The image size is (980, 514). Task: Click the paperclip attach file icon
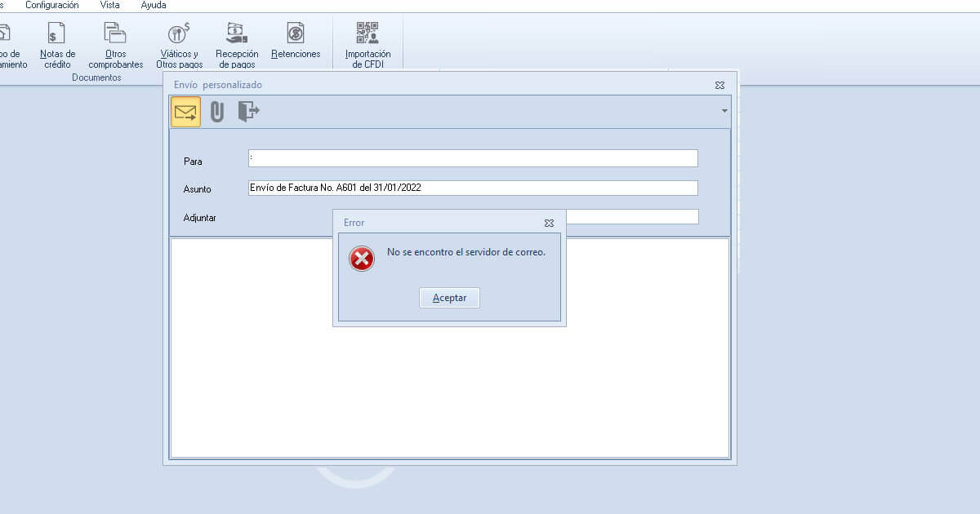pyautogui.click(x=216, y=112)
